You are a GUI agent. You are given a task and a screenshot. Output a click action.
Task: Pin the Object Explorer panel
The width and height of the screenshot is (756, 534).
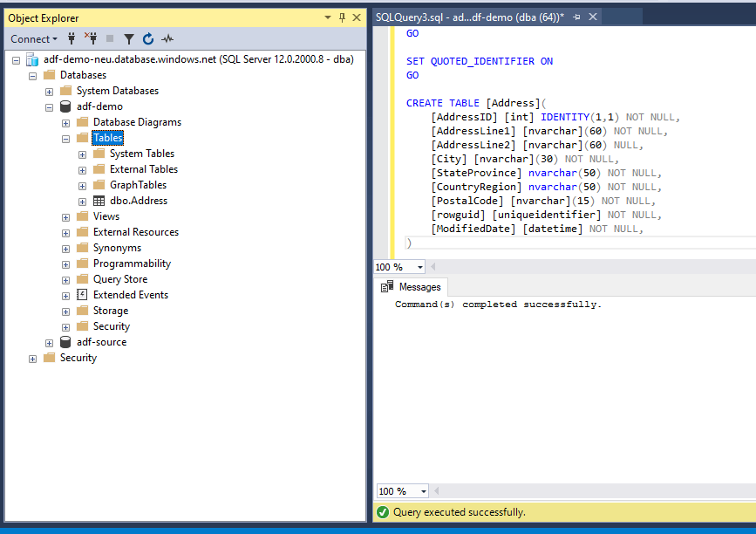pos(342,17)
